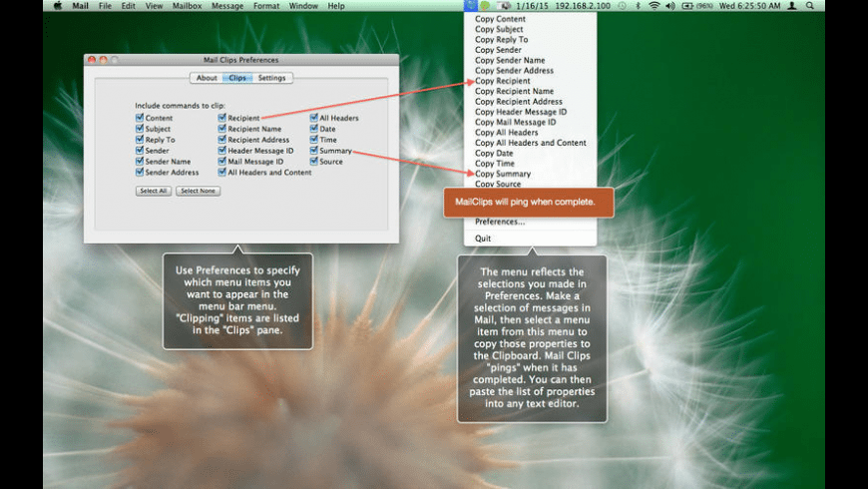Toggle the Reply To checkbox
Viewport: 868px width, 489px height.
[x=140, y=139]
